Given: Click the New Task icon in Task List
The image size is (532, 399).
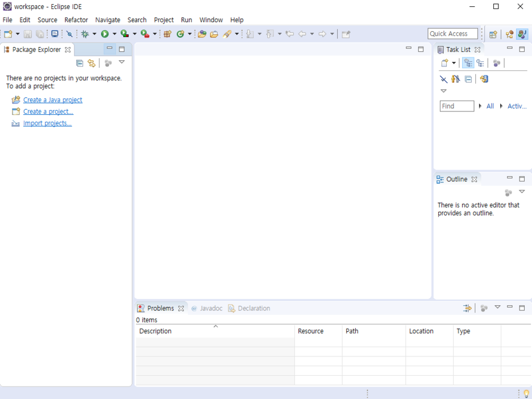Looking at the screenshot, I should click(x=445, y=63).
